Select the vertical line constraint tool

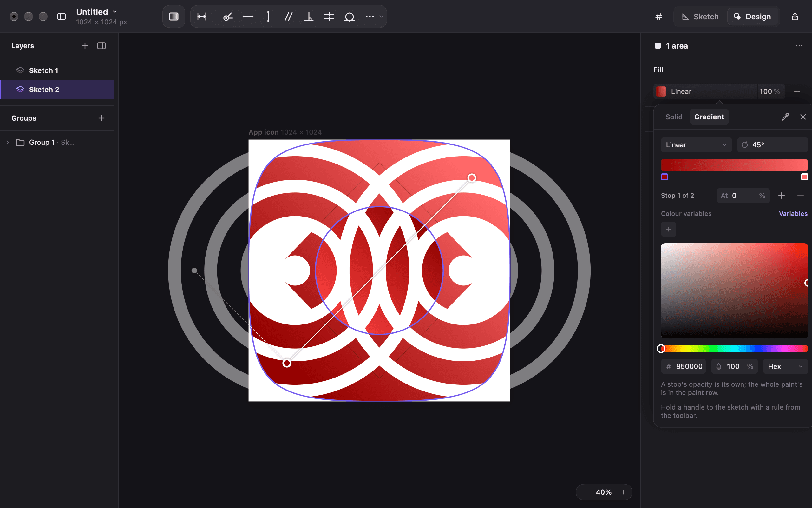point(268,17)
